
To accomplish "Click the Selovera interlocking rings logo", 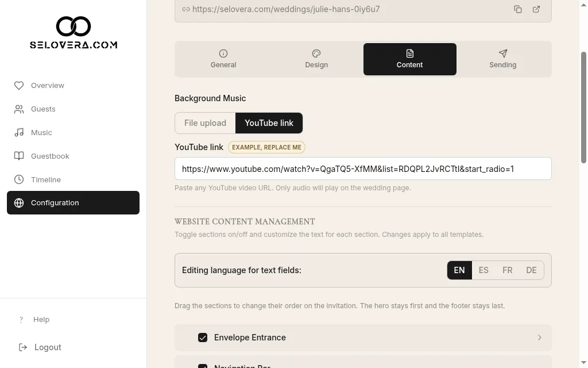I will [x=73, y=26].
